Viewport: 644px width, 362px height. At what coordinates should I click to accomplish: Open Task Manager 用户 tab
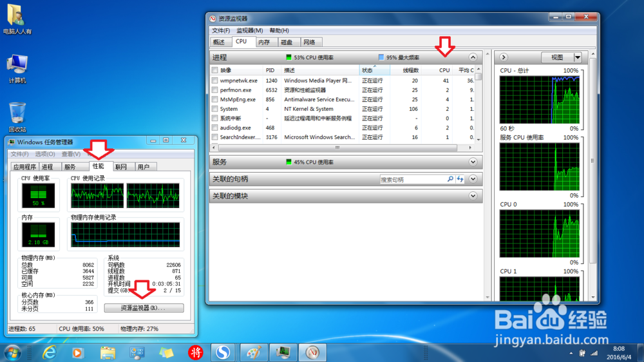click(145, 167)
